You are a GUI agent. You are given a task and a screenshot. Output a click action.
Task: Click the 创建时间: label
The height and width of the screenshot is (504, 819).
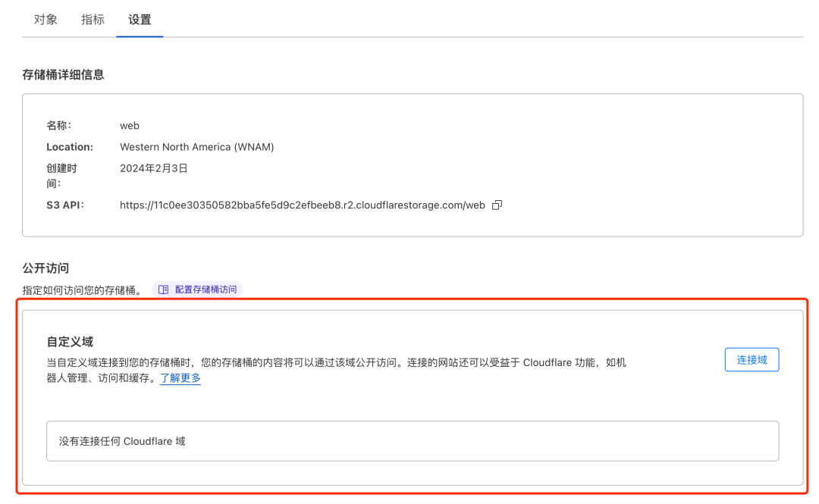[61, 176]
